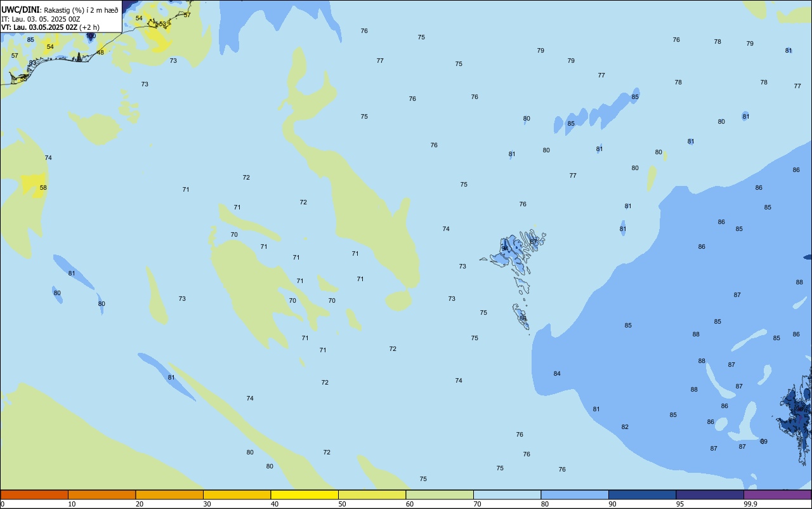Click the 20–30 amber colorbar segment
This screenshot has height=509, width=812.
pos(169,494)
